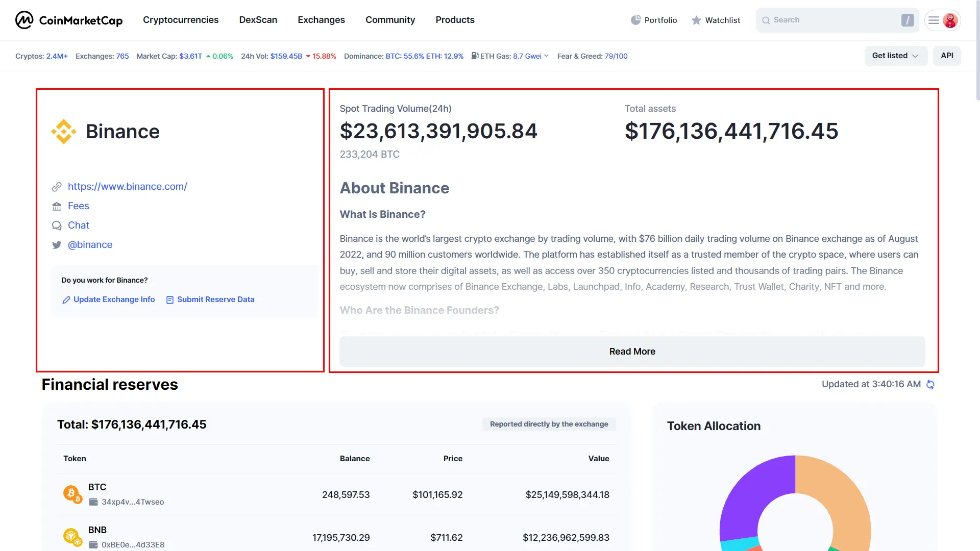Open the Community menu
The height and width of the screenshot is (551, 980).
390,20
